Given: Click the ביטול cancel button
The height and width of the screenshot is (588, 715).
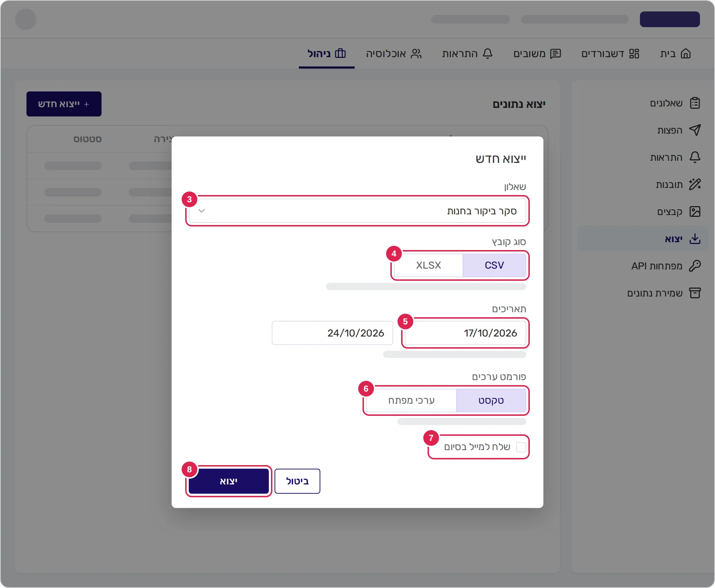Looking at the screenshot, I should coord(297,481).
